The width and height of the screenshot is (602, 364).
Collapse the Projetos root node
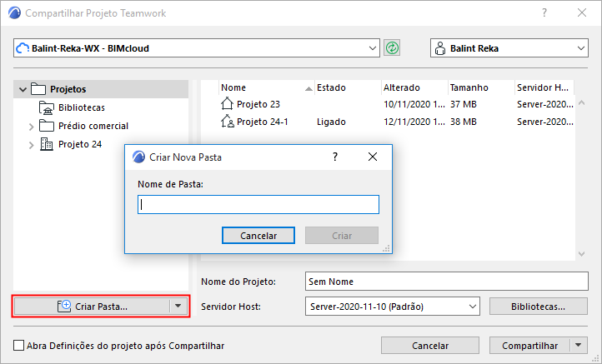point(23,89)
